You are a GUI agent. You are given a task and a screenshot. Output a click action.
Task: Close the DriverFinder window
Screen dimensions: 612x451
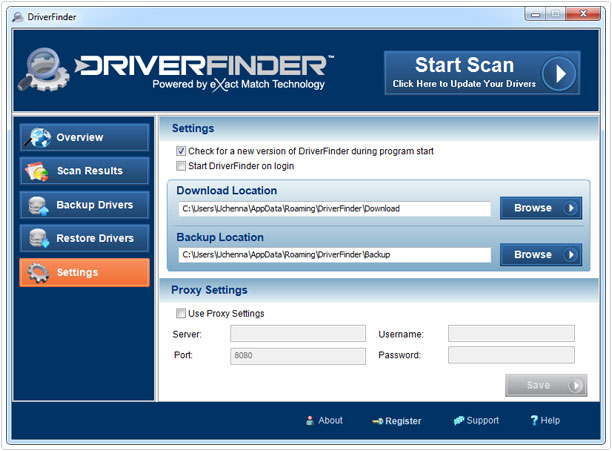[x=583, y=14]
